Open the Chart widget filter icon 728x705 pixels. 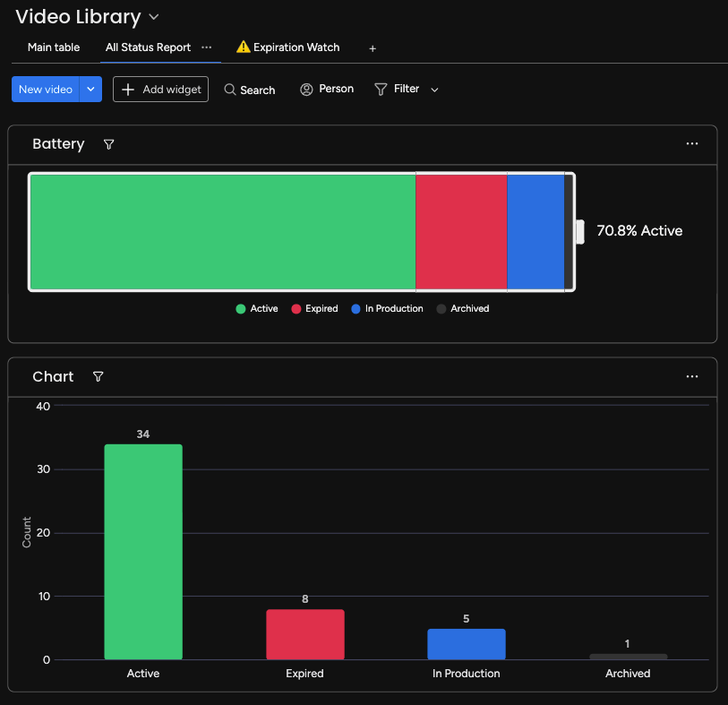tap(98, 376)
